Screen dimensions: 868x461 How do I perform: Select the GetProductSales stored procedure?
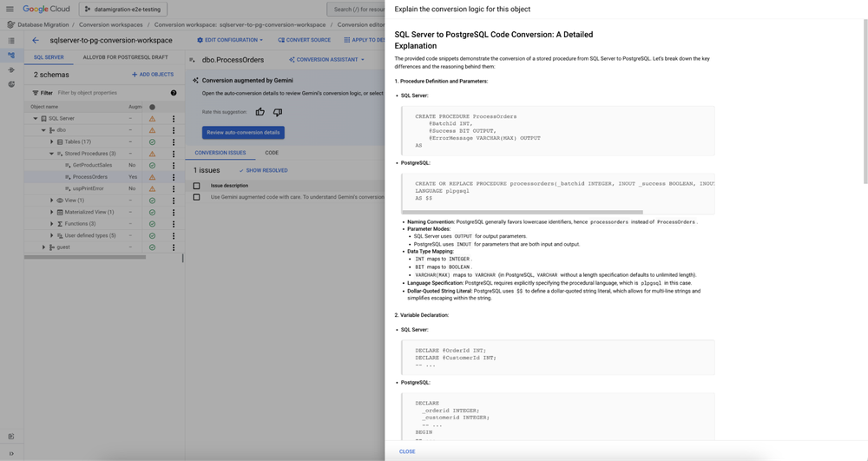click(92, 166)
